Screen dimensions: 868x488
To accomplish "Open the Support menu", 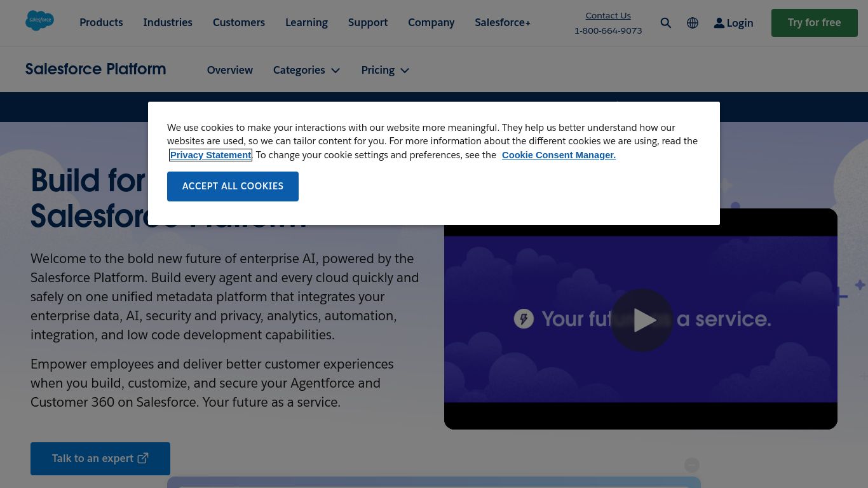I will click(x=368, y=22).
